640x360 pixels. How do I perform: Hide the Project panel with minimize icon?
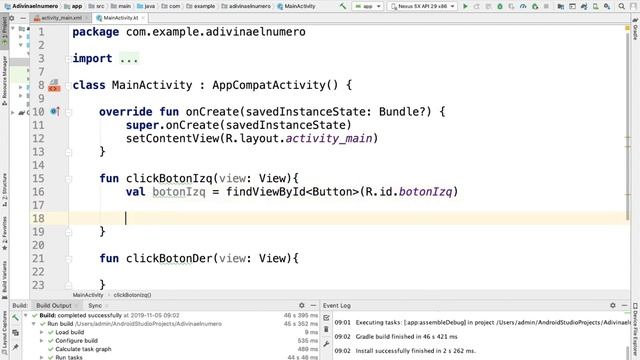click(23, 18)
